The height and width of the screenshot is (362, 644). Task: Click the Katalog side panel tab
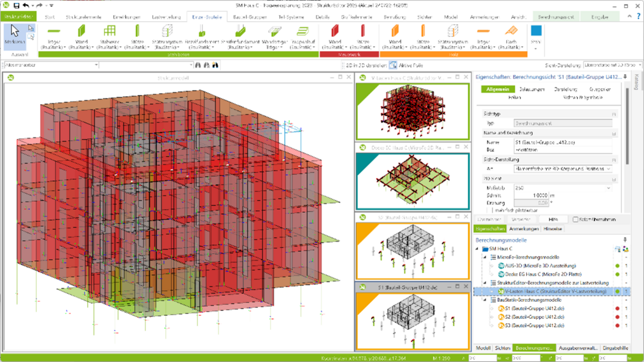pos(636,82)
